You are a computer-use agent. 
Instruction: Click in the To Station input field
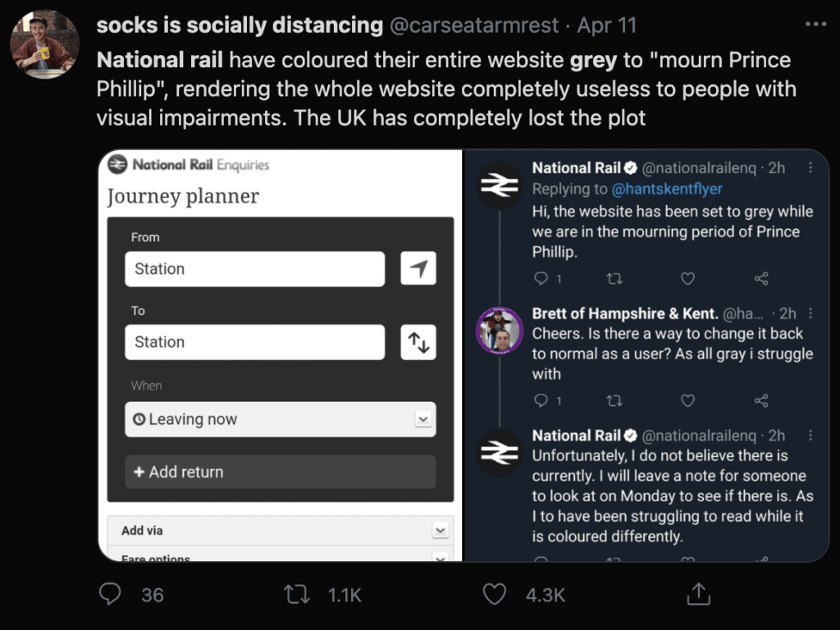tap(254, 342)
